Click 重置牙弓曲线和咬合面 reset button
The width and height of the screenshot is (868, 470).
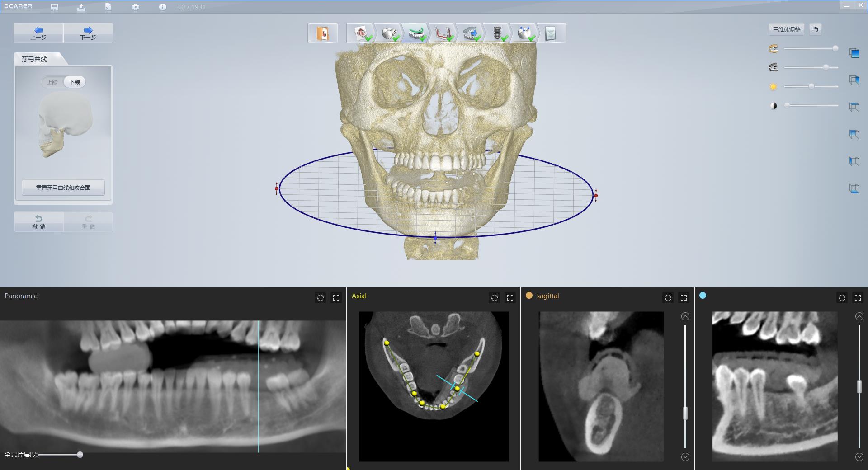click(x=63, y=188)
